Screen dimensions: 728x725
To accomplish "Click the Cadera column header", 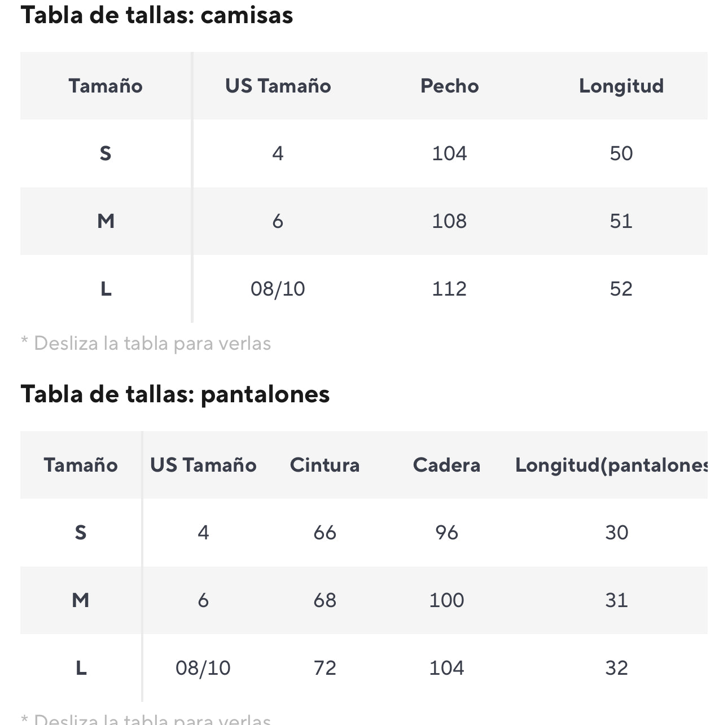I will coord(446,465).
